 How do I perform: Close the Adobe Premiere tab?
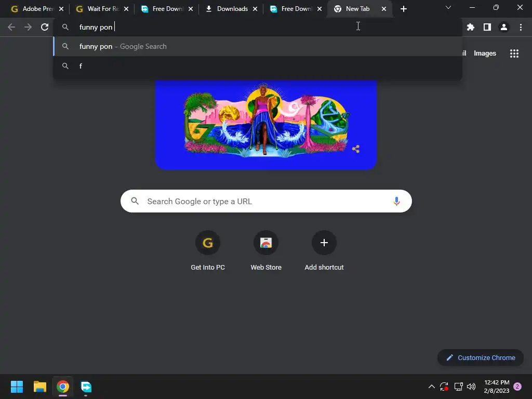(x=61, y=9)
